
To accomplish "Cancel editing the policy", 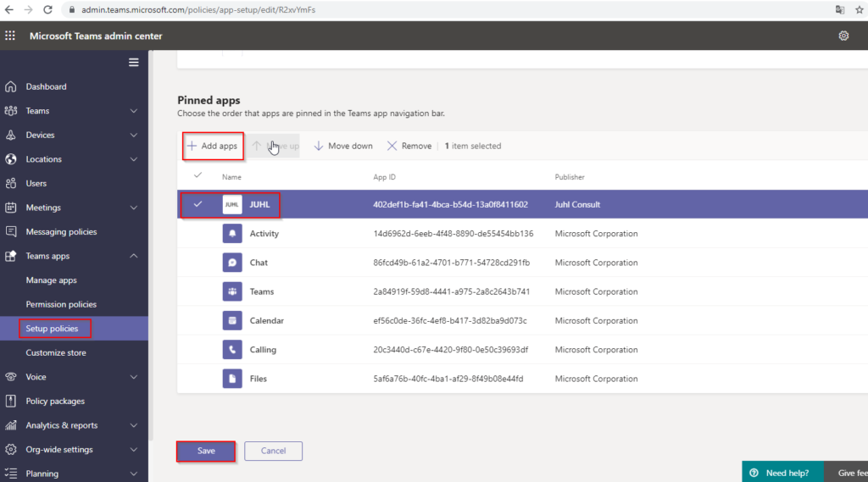I will point(274,451).
